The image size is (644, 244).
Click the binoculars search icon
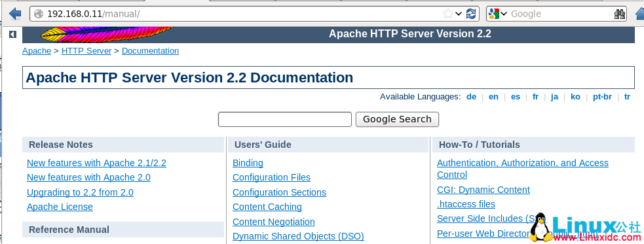[619, 14]
